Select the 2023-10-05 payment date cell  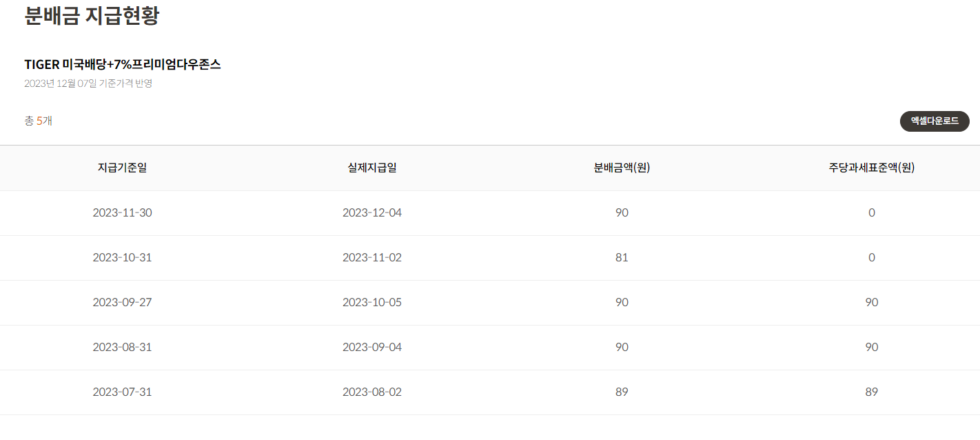point(372,302)
